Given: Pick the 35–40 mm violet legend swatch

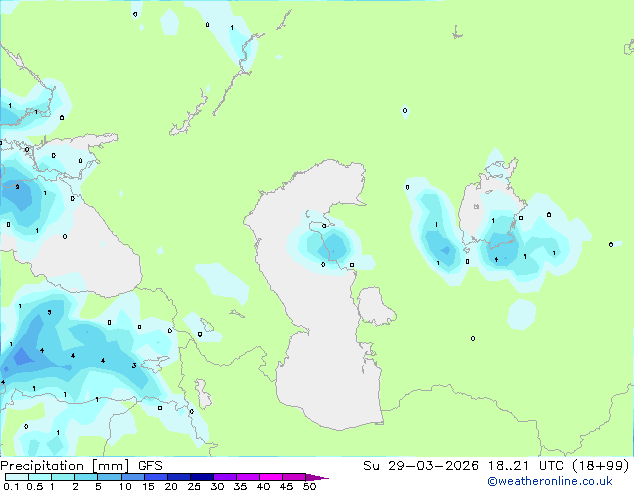Looking at the screenshot, I should click(x=247, y=477).
